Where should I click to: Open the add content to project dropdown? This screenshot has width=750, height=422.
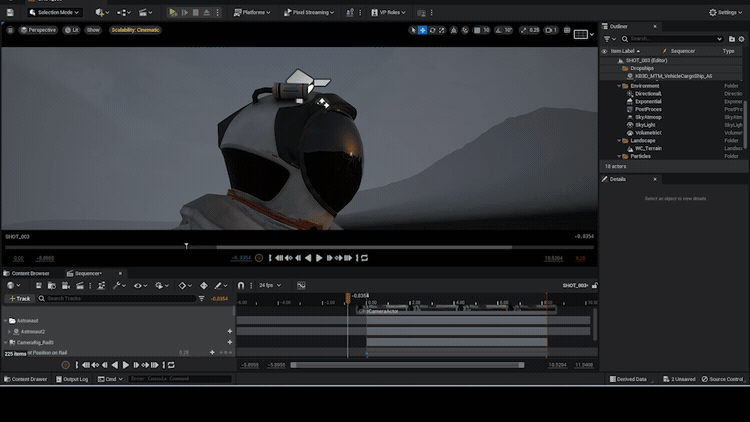pyautogui.click(x=102, y=12)
